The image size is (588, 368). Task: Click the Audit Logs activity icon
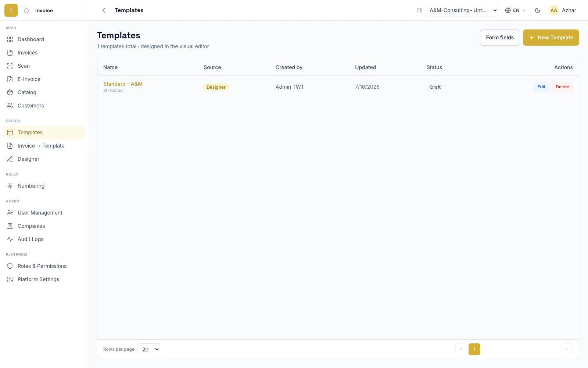[x=10, y=239]
